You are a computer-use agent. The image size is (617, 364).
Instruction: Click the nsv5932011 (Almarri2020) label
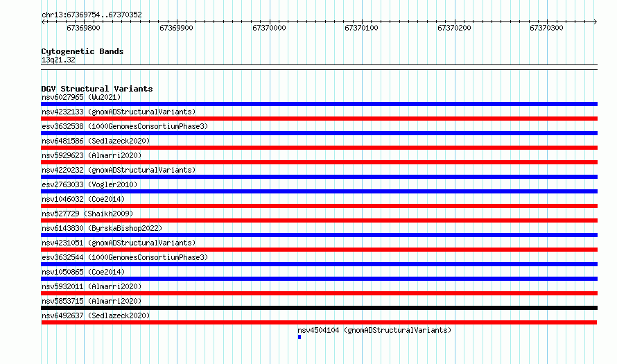click(92, 286)
